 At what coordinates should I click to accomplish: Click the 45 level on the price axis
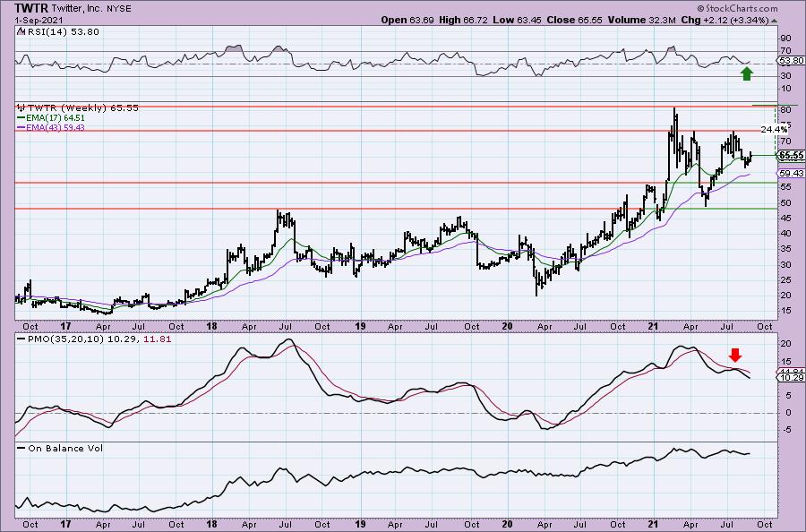(x=785, y=218)
